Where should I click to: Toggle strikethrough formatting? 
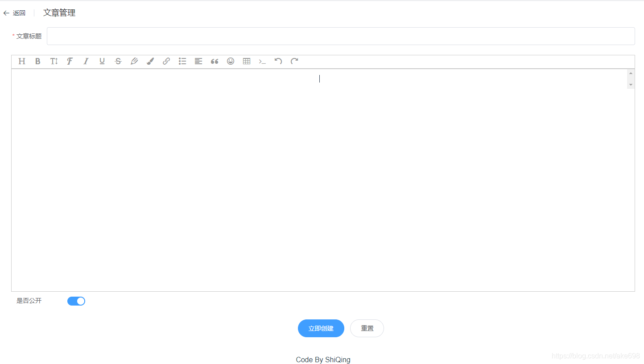point(118,62)
